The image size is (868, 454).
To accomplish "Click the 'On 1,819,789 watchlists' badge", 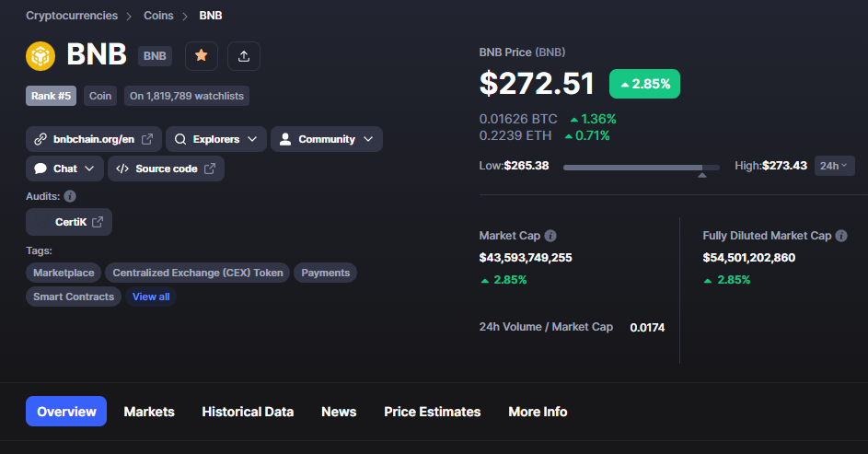I will pos(187,96).
